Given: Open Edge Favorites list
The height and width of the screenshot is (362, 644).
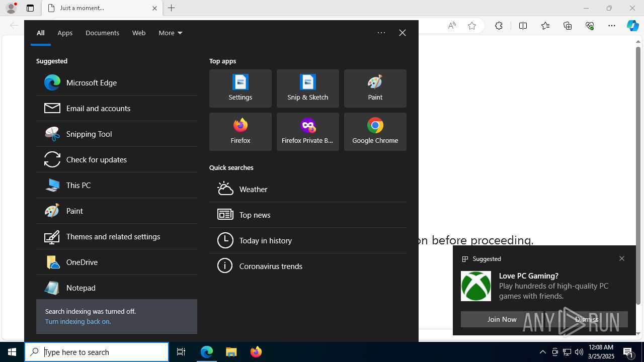Looking at the screenshot, I should pos(545,26).
